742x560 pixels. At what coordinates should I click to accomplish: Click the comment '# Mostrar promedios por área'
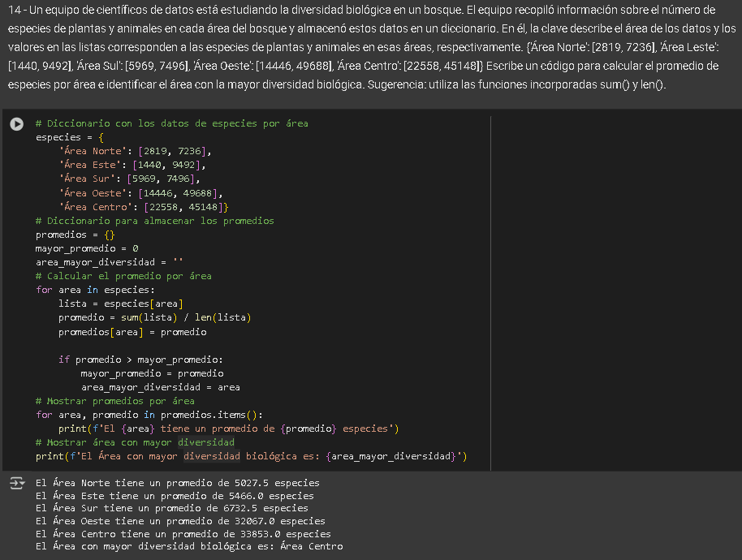click(115, 401)
